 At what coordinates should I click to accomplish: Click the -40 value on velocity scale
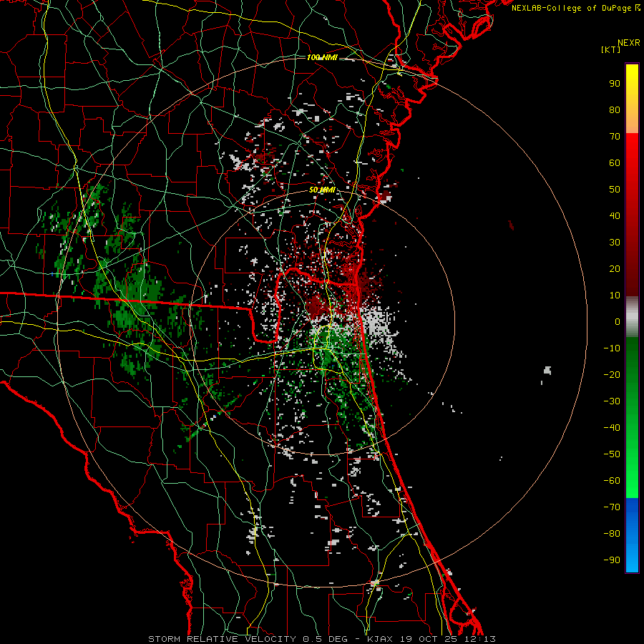[x=612, y=428]
